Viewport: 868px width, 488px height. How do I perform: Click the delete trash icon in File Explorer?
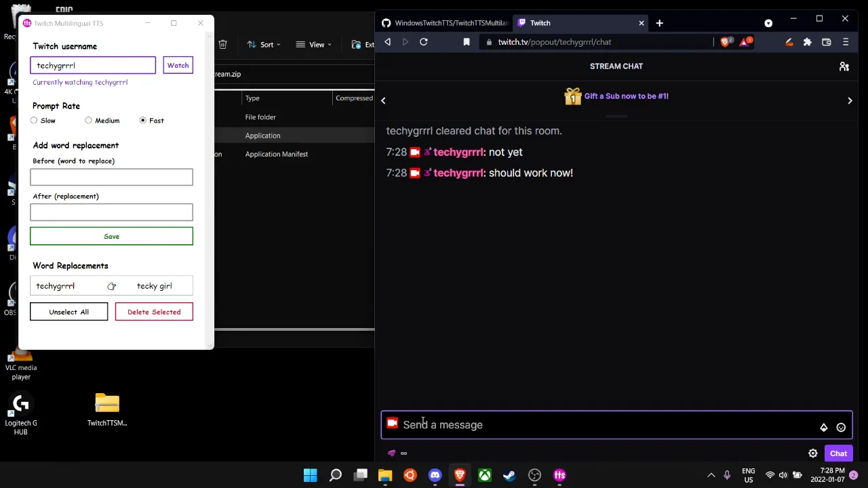[222, 45]
